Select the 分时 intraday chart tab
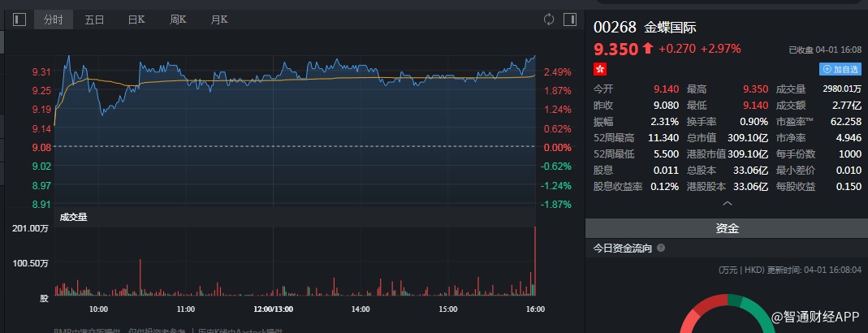868x333 pixels. point(54,19)
